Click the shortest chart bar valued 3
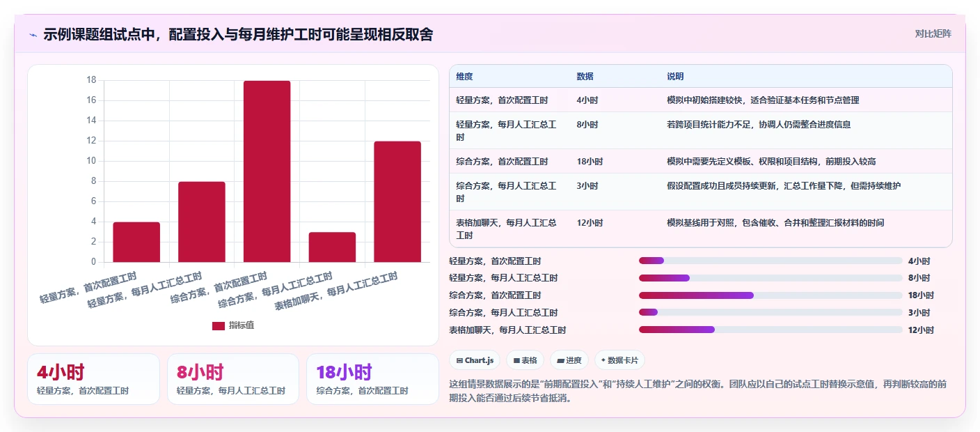Image resolution: width=980 pixels, height=432 pixels. (x=332, y=247)
